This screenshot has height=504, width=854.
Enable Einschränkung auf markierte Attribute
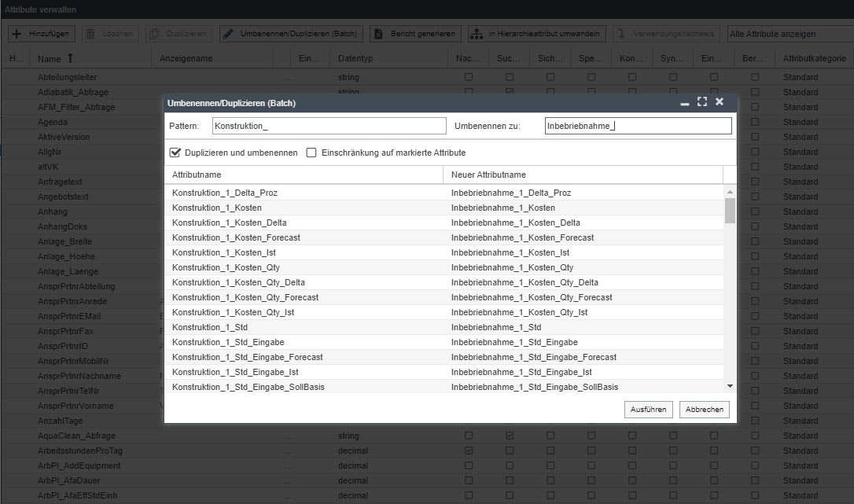click(x=311, y=153)
